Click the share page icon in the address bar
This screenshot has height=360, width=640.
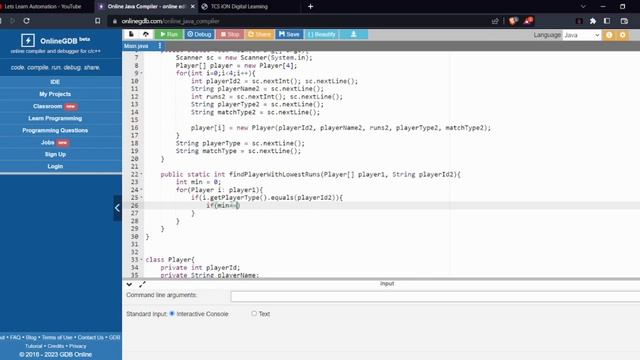click(495, 21)
